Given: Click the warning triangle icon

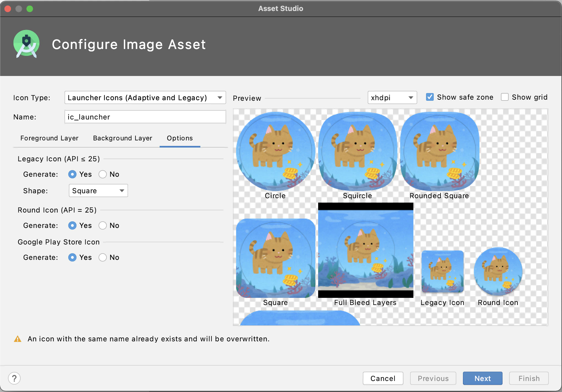Looking at the screenshot, I should (18, 339).
